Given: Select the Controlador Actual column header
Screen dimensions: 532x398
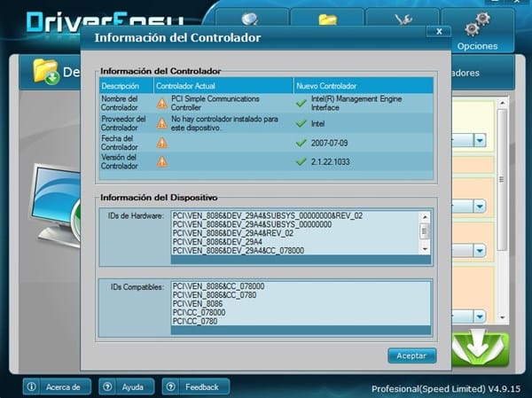Looking at the screenshot, I should 186,86.
